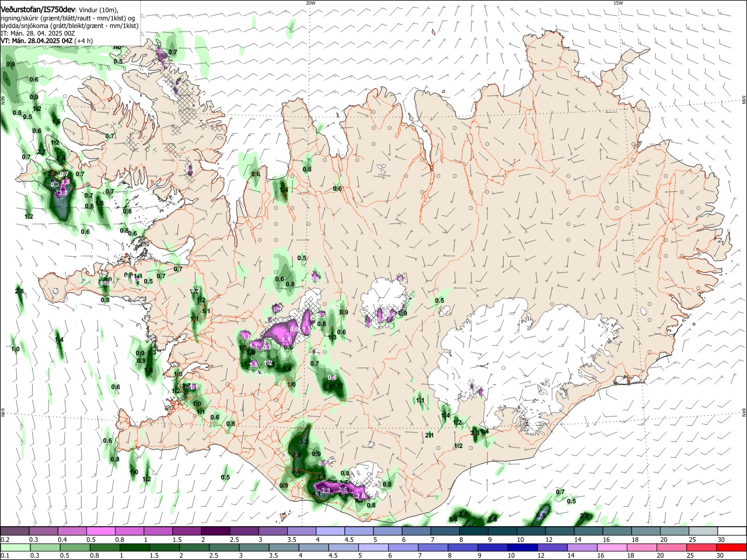Image resolution: width=747 pixels, height=560 pixels.
Task: Click the 4.1 precipitation value near the south coast
Action: click(x=317, y=494)
